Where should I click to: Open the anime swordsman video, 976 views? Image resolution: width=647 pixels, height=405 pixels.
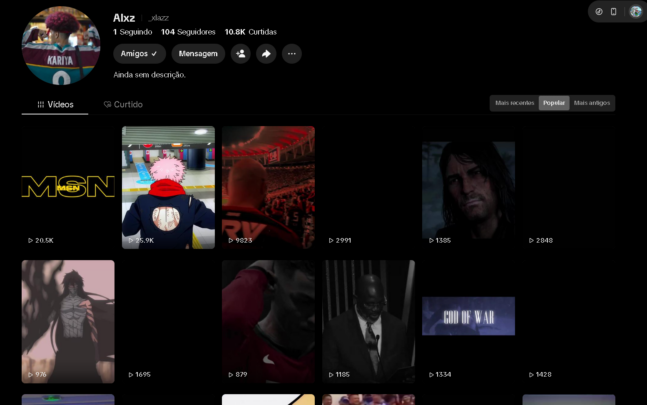68,321
